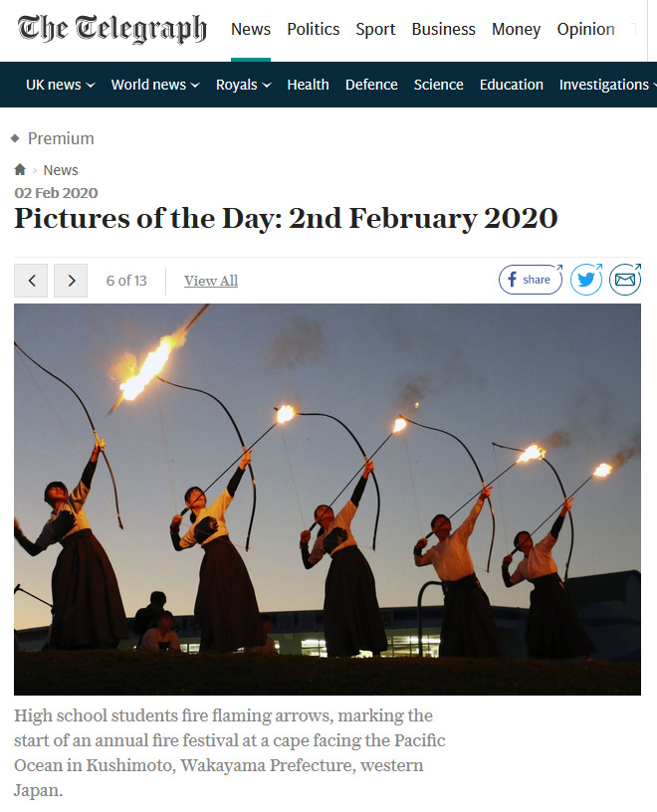The height and width of the screenshot is (812, 657).
Task: Click The Telegraph logo
Action: tap(111, 29)
